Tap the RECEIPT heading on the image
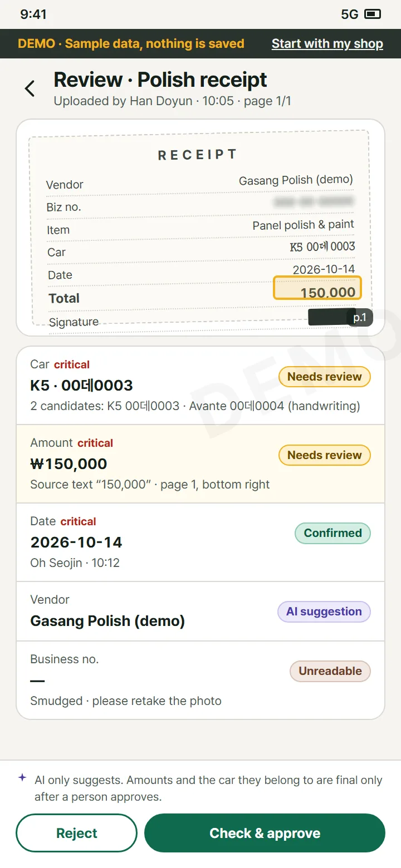This screenshot has width=401, height=868. point(197,155)
